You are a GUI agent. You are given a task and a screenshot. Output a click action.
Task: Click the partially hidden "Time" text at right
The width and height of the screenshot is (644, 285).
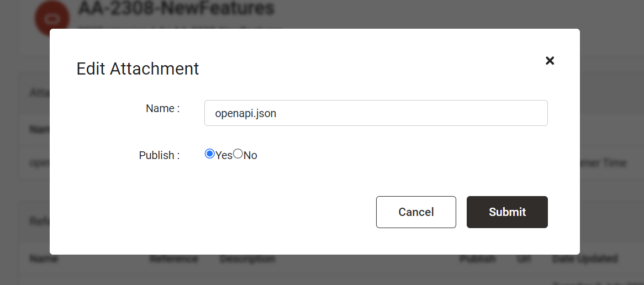pos(614,163)
